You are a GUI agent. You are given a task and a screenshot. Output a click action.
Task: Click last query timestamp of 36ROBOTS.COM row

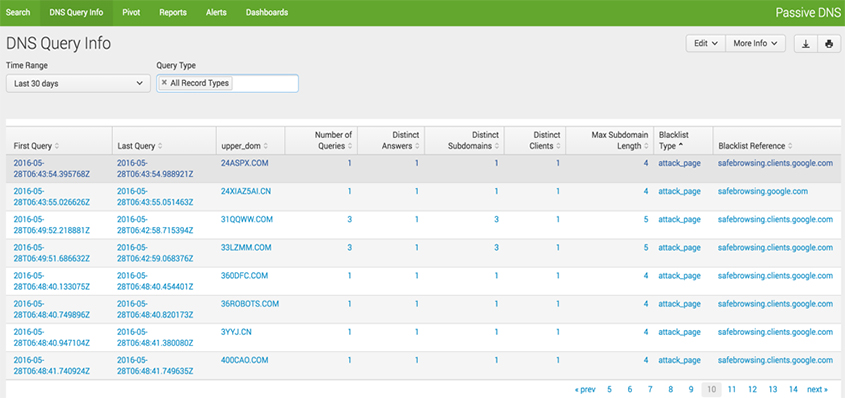click(155, 309)
